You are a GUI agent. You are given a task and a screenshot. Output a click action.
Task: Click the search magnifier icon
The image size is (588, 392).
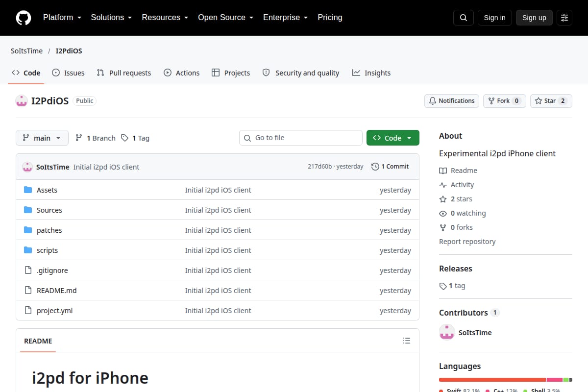(464, 18)
